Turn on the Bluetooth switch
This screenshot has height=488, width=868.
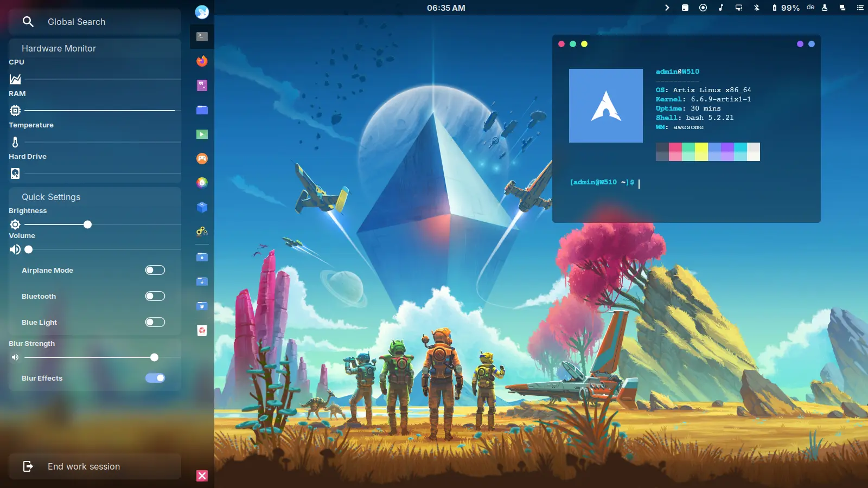tap(155, 296)
